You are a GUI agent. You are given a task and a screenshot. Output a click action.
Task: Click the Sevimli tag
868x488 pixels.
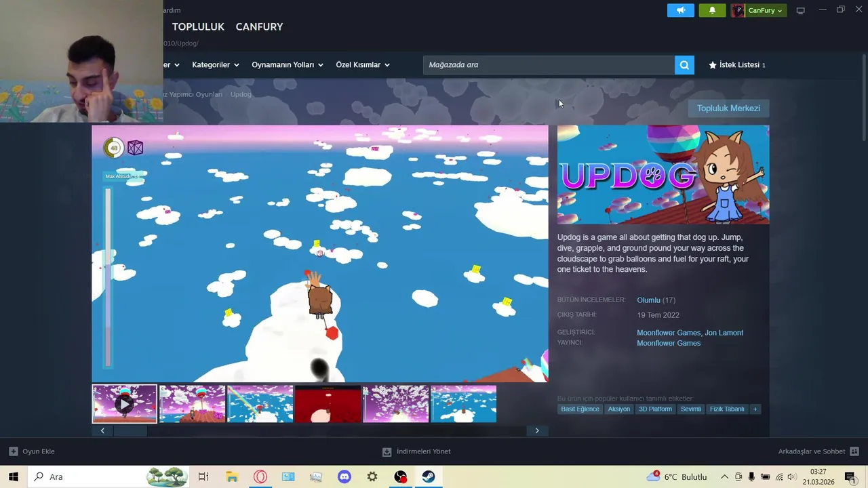coord(691,409)
